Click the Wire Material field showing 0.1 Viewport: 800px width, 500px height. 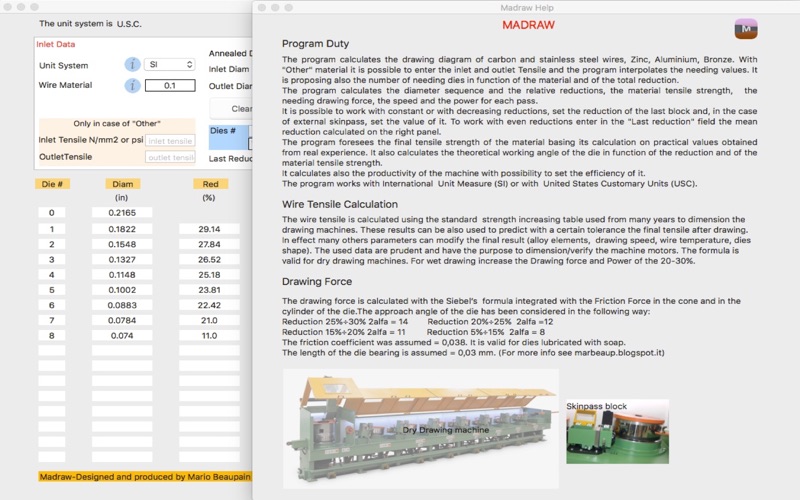click(170, 85)
